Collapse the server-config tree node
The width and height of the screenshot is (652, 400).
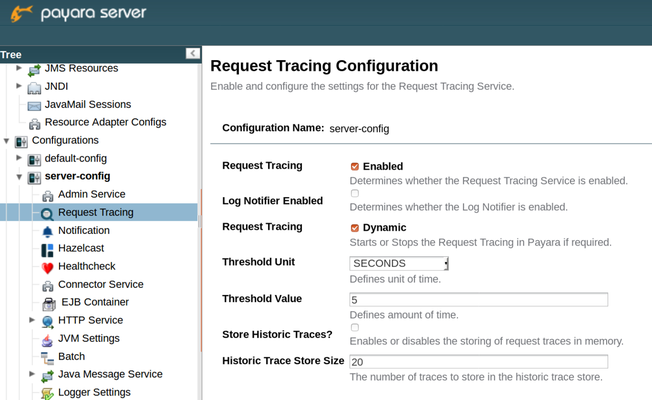click(x=19, y=177)
